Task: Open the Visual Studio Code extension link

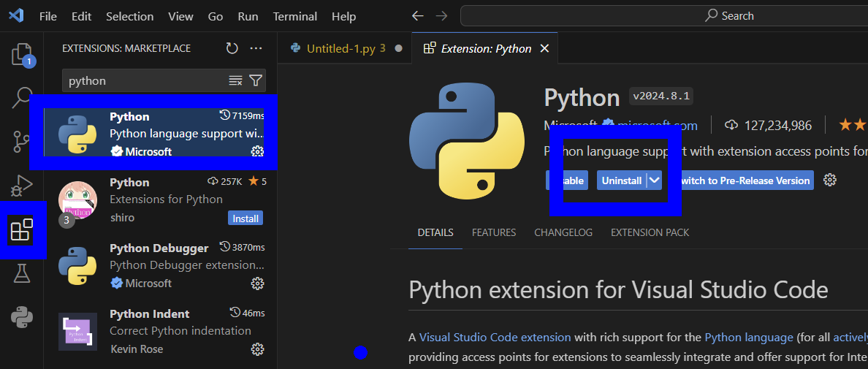Action: point(495,338)
